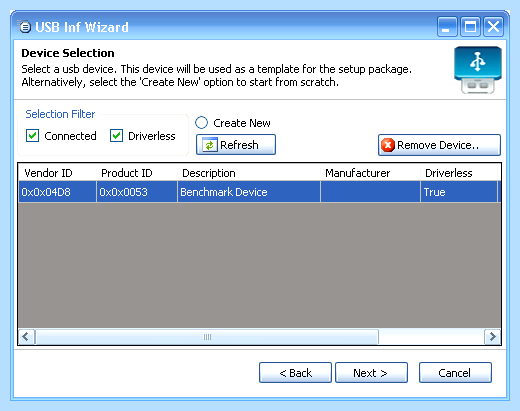520x411 pixels.
Task: Click the Refresh button
Action: click(x=236, y=145)
